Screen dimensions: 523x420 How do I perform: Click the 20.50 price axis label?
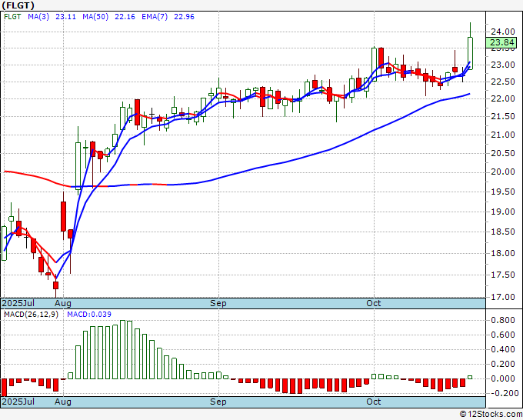click(503, 153)
